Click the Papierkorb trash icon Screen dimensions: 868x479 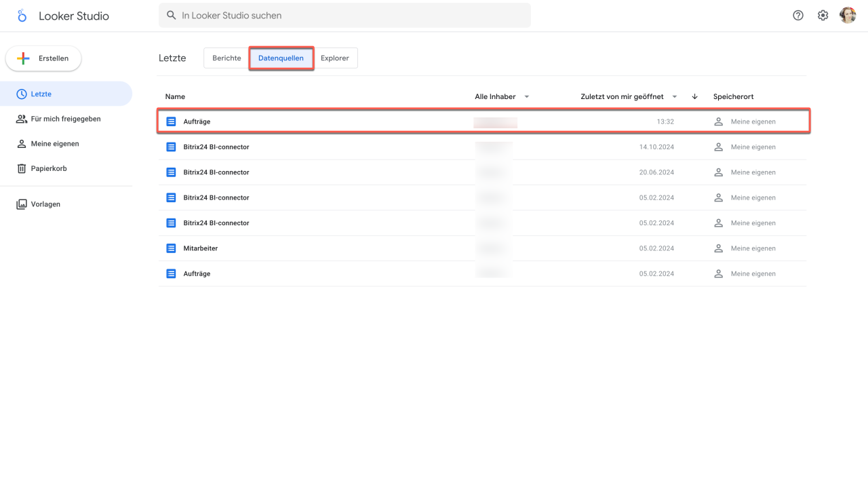tap(22, 168)
